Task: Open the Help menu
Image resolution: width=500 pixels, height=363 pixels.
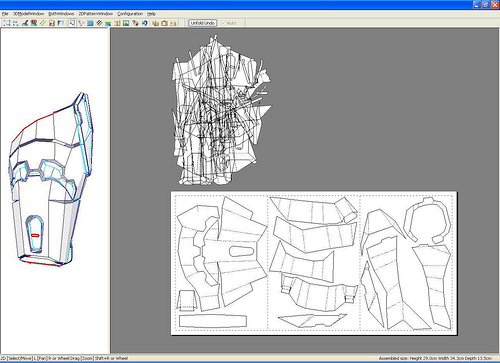Action: pos(151,14)
